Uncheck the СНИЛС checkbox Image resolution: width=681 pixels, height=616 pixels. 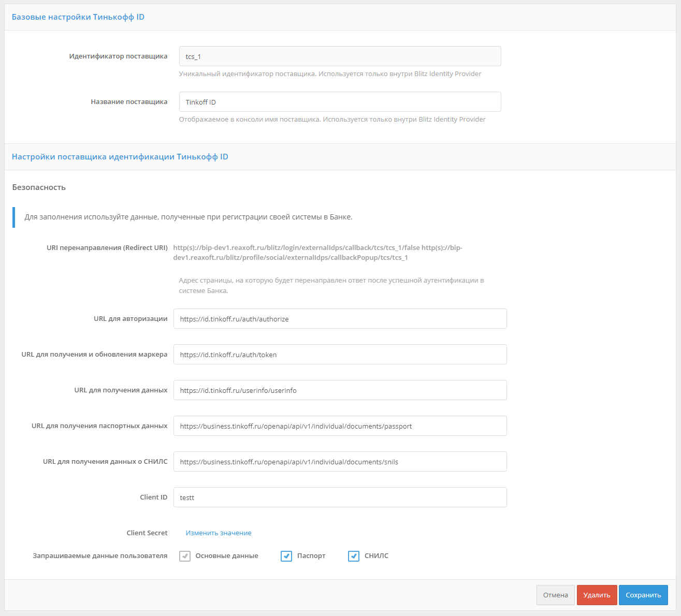pyautogui.click(x=354, y=556)
